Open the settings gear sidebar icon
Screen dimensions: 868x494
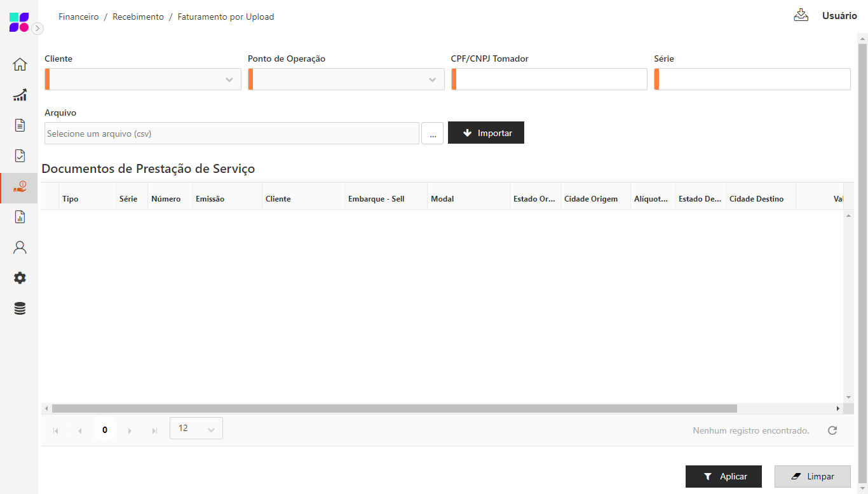[20, 278]
